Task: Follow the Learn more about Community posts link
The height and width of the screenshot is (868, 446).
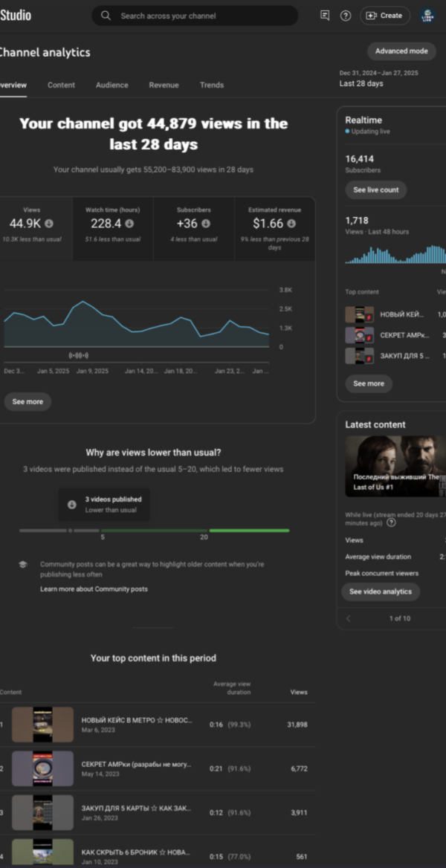Action: tap(94, 589)
